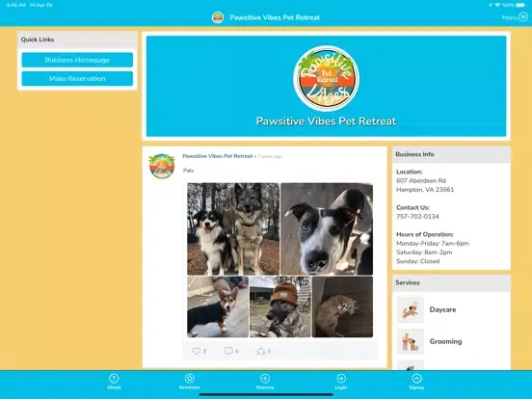Screen dimensions: 532x399
Task: Tap the Pawsitive Vibes logo in top bar
Action: click(x=218, y=17)
